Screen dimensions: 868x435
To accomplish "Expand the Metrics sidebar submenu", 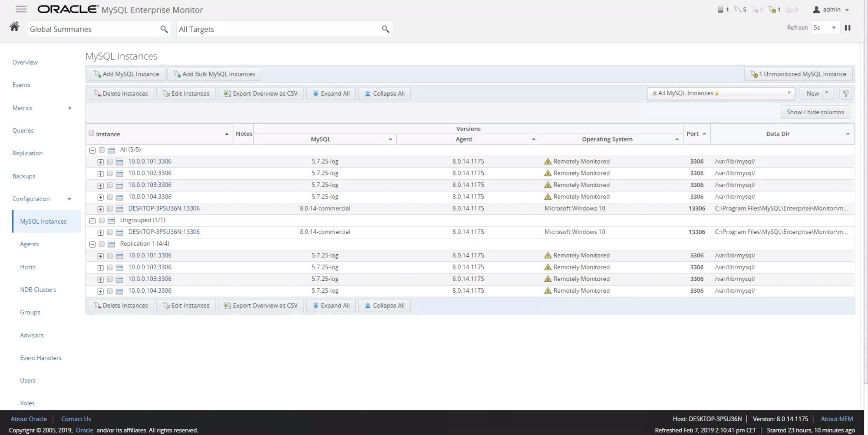I will [70, 108].
